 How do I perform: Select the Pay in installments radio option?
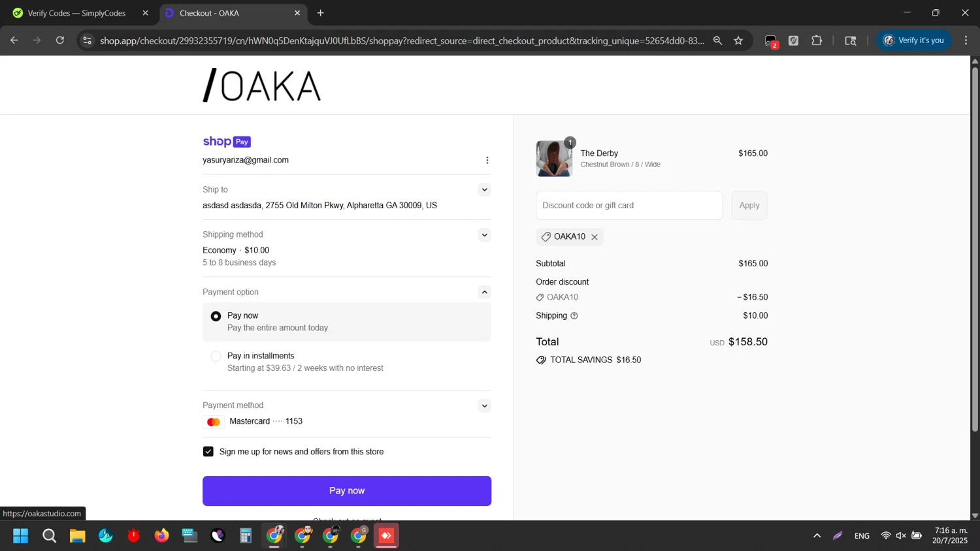click(216, 356)
